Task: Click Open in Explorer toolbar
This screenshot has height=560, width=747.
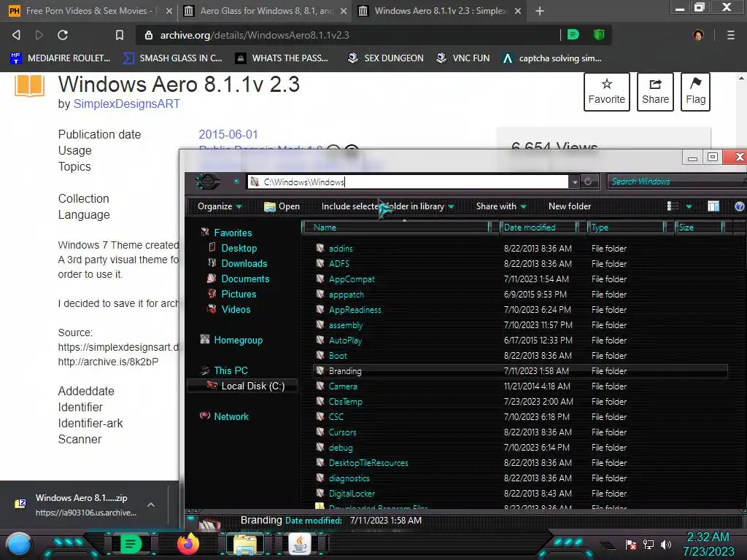Action: coord(282,206)
